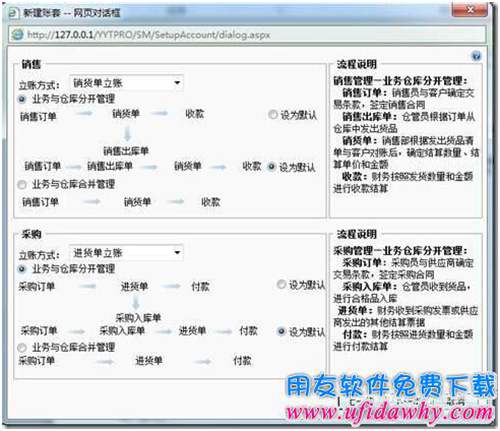Select 业务与仓库分开管理 radio under 销售
This screenshot has width=500, height=431.
coord(22,99)
